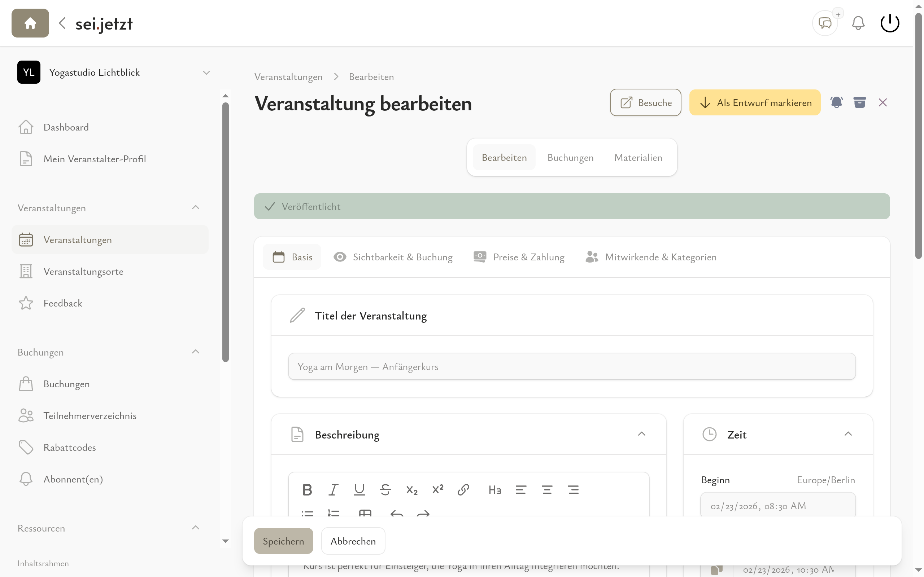Click Als Entwurf markieren button
This screenshot has height=577, width=924.
tap(754, 103)
